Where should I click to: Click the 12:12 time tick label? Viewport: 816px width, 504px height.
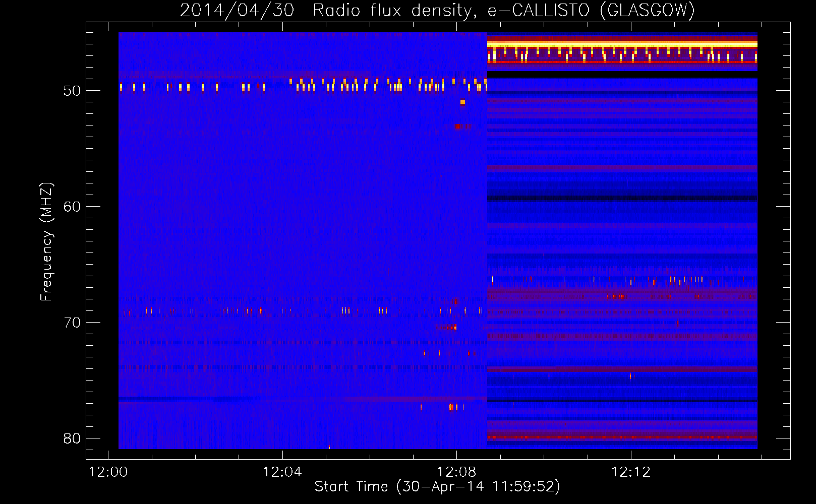(631, 472)
